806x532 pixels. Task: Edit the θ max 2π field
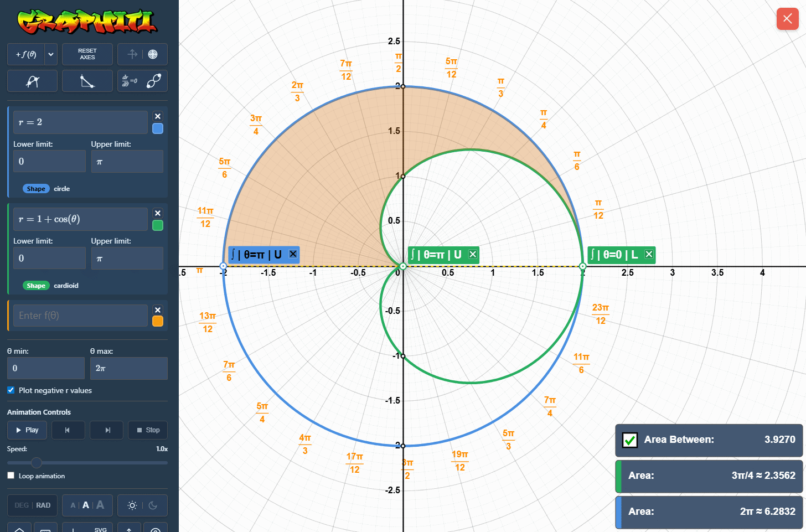129,368
